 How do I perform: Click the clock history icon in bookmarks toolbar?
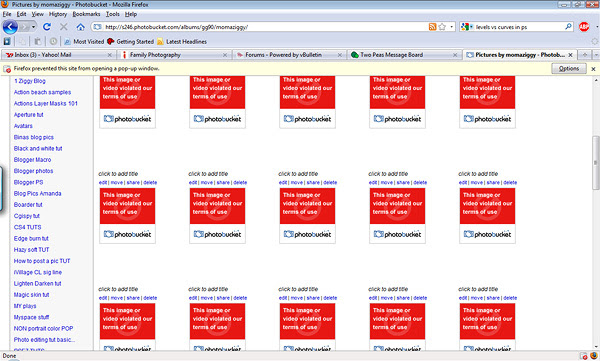click(x=53, y=41)
